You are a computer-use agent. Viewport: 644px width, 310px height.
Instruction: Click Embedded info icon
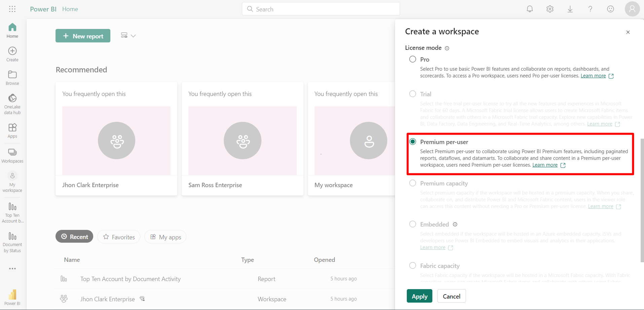(x=455, y=225)
